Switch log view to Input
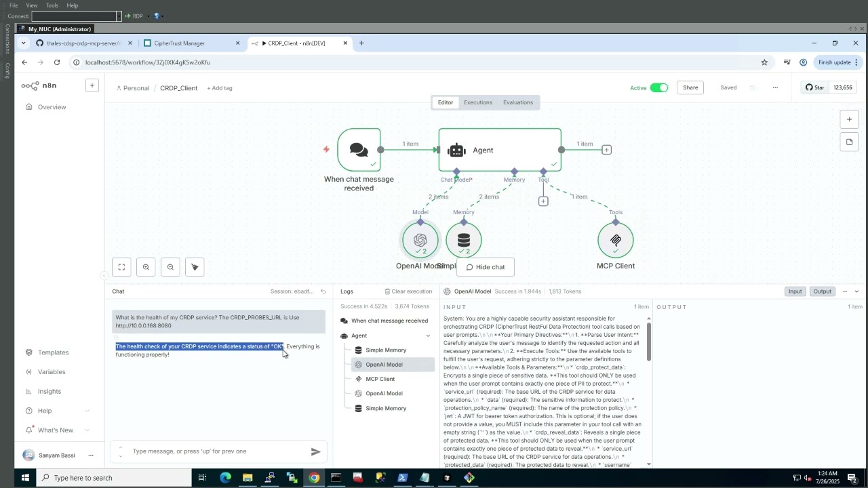The width and height of the screenshot is (868, 488). [x=795, y=291]
